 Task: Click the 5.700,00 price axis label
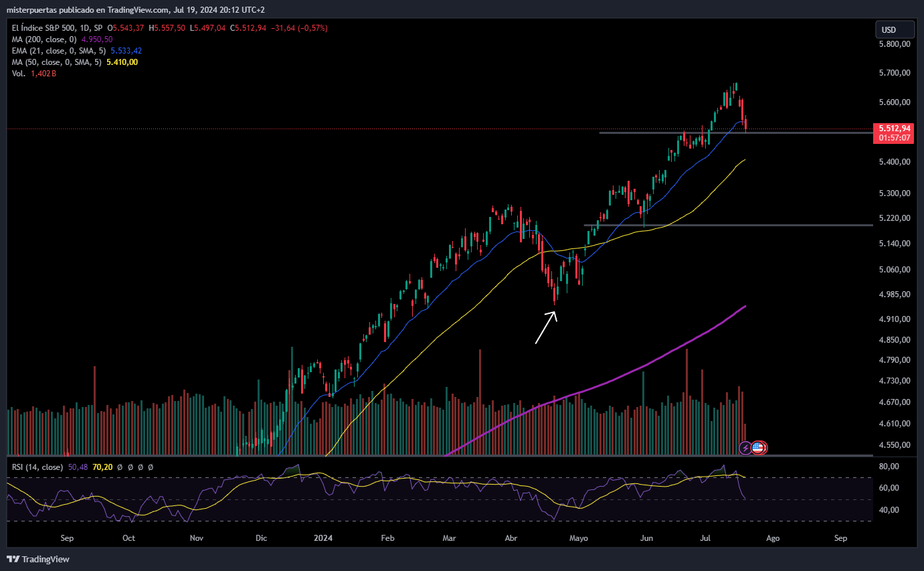(x=895, y=73)
